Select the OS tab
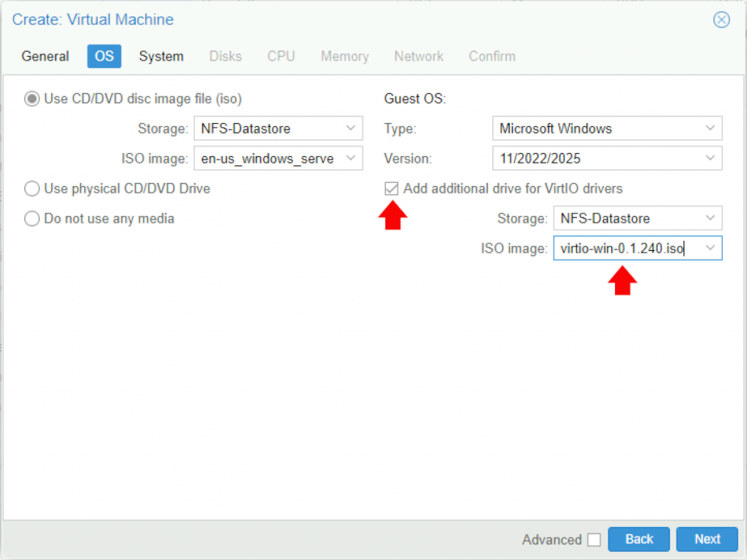Image resolution: width=747 pixels, height=560 pixels. 104,56
